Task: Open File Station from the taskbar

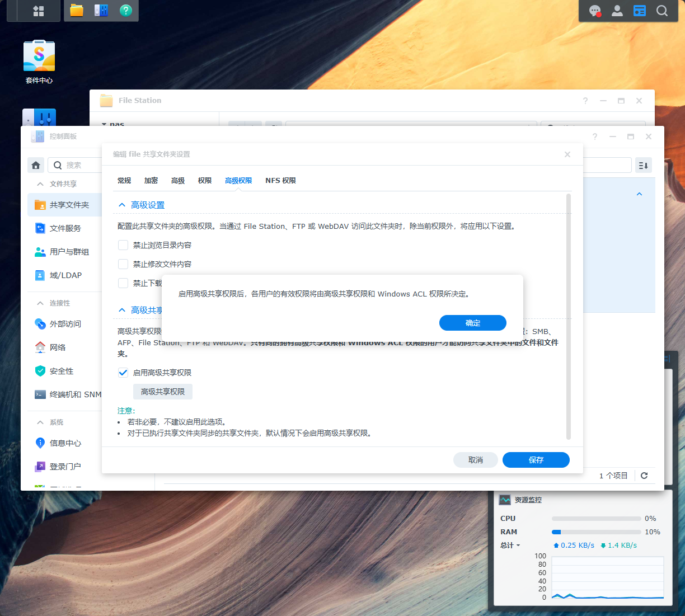Action: pos(77,11)
